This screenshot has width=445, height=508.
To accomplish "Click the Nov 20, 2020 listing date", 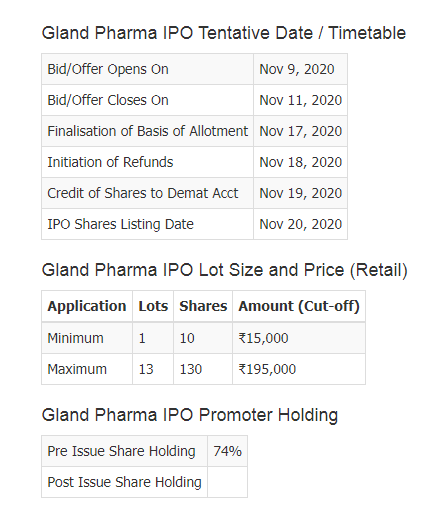I will [x=300, y=224].
